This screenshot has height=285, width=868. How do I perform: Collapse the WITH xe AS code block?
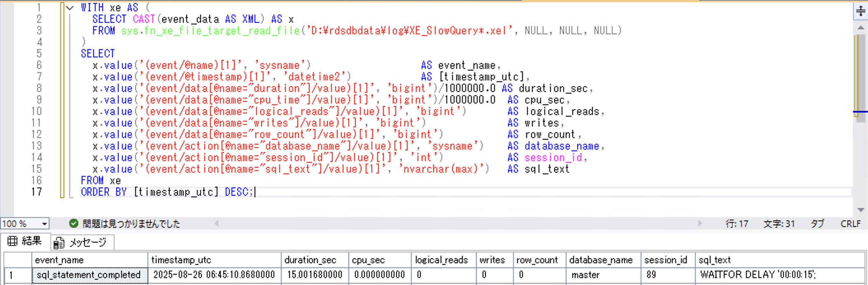point(70,8)
